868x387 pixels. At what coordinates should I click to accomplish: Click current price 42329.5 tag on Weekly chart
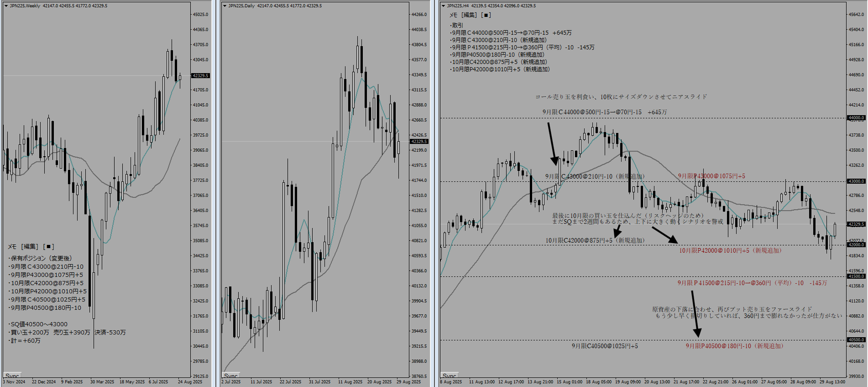[x=200, y=76]
